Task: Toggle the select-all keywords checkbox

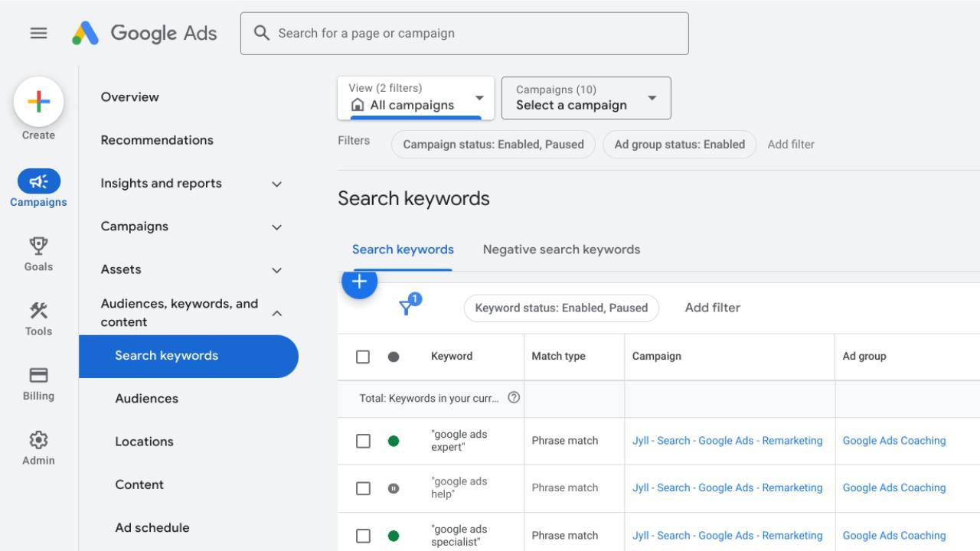Action: 363,357
